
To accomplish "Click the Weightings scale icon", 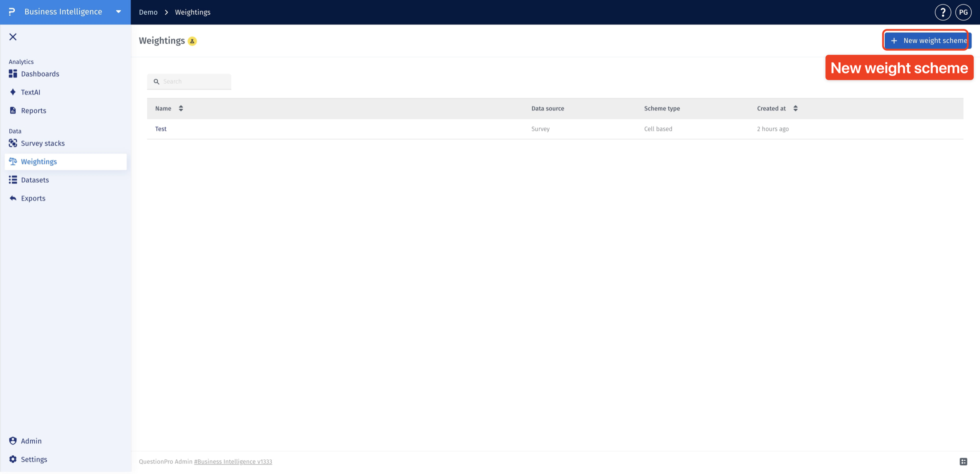I will click(x=13, y=161).
